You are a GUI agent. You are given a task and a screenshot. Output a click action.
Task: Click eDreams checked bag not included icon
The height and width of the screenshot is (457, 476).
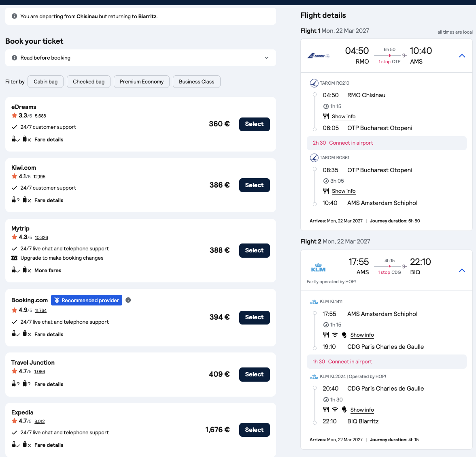click(27, 139)
